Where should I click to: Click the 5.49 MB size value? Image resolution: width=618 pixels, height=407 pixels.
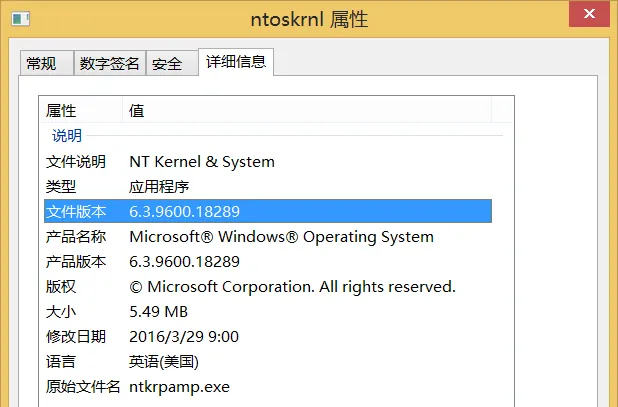(158, 312)
